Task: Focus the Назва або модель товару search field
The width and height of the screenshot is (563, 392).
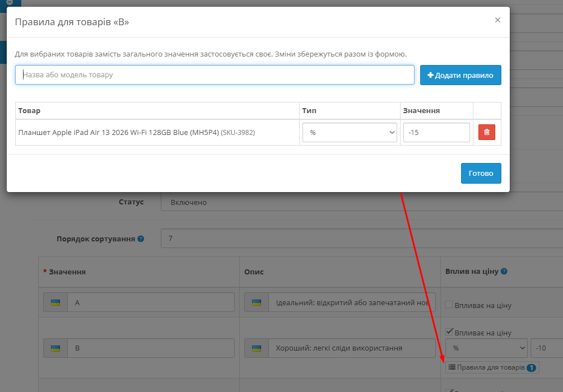Action: (215, 74)
